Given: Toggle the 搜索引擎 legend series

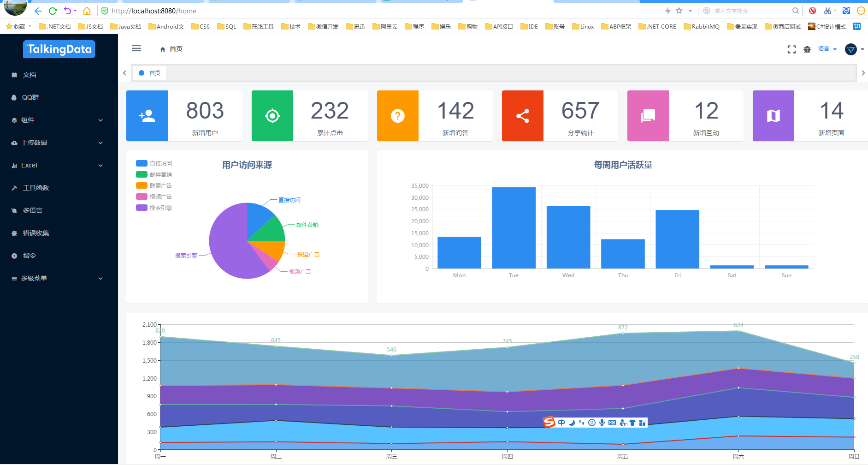Looking at the screenshot, I should pos(154,208).
